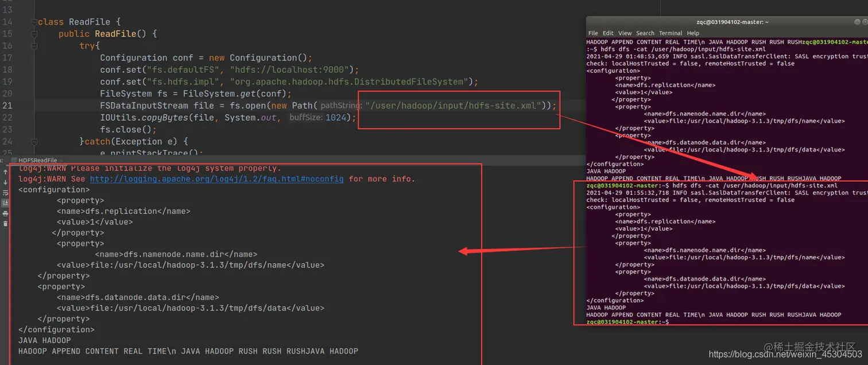
Task: Click fs.close(); on line 23
Action: 129,130
